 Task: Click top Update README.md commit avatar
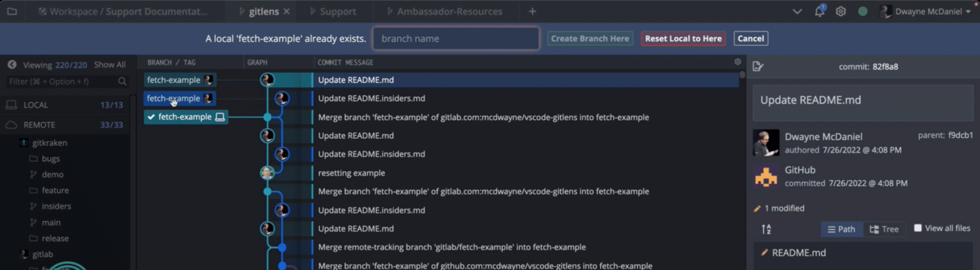(267, 80)
